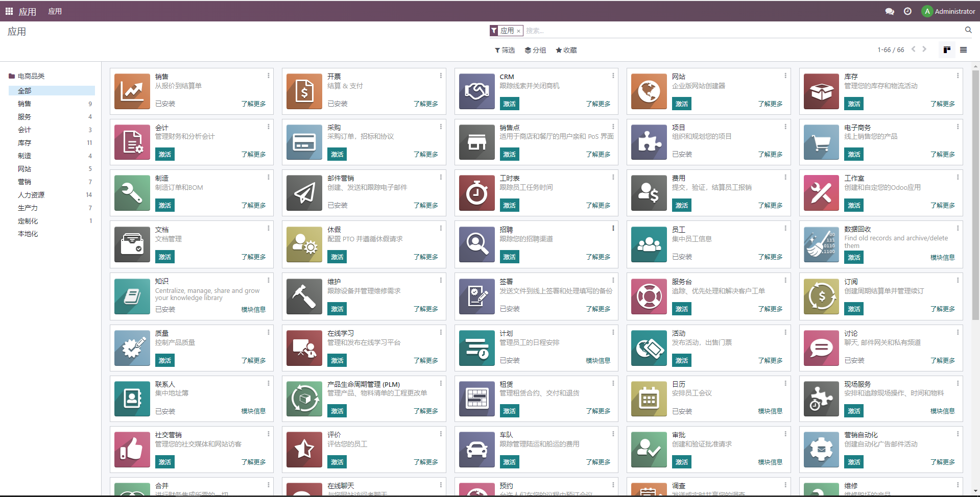Click the 应用 menu in top bar
The image size is (980, 497).
[55, 11]
